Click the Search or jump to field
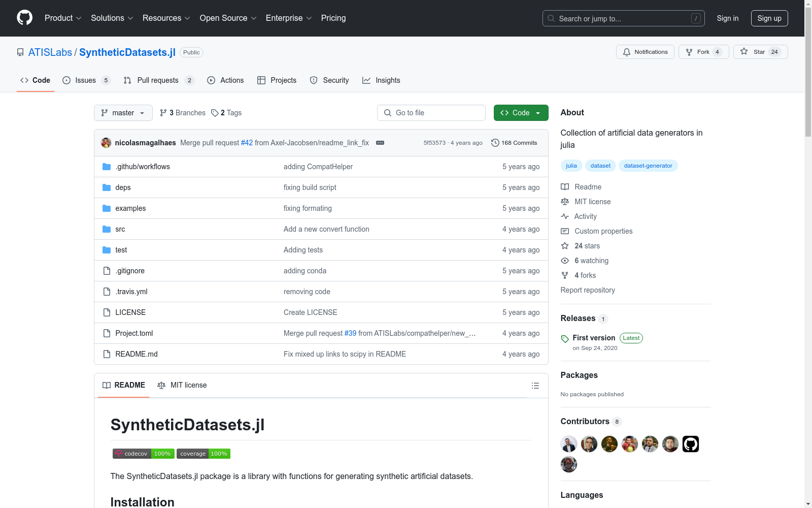 pos(624,18)
